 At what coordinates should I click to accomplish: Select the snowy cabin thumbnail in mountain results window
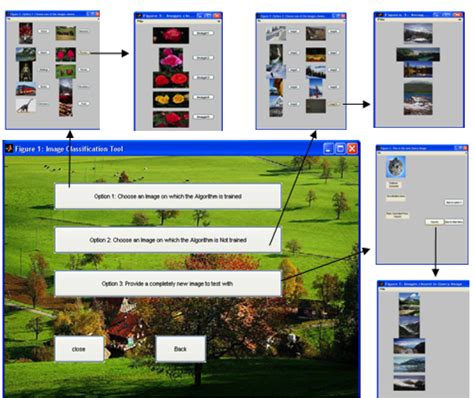pos(418,99)
